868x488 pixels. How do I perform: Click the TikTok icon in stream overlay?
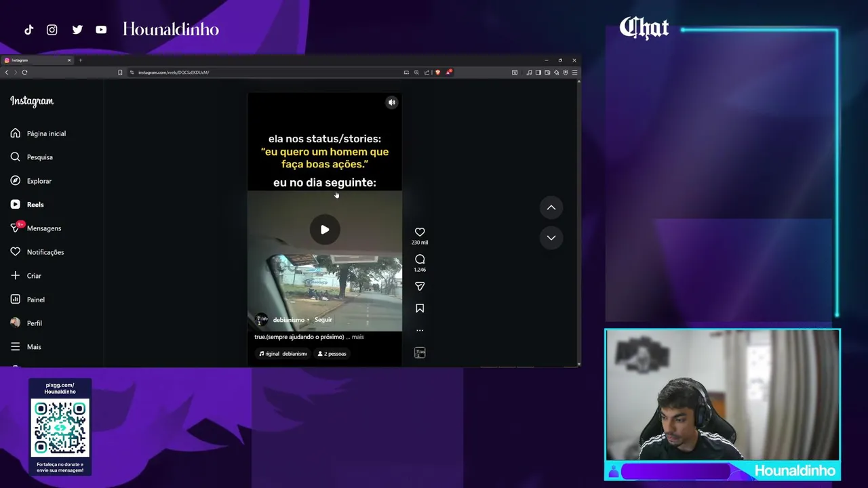pos(28,30)
